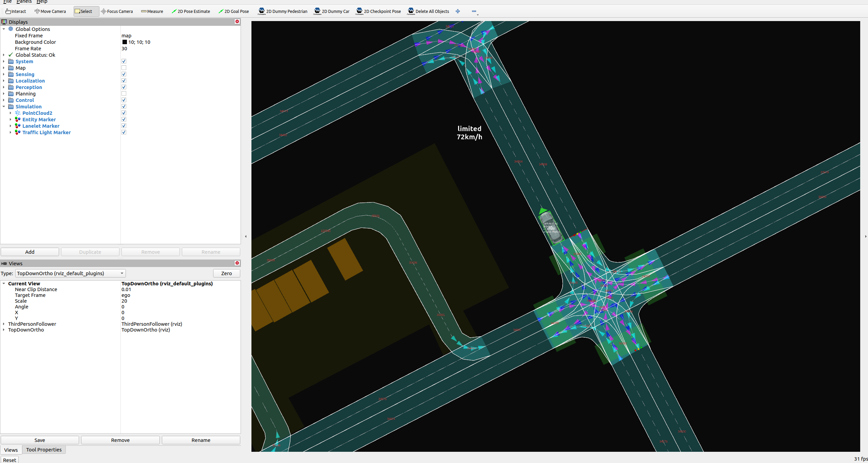Screen dimensions: 868x463
Task: Open the view Type dropdown
Action: [70, 273]
